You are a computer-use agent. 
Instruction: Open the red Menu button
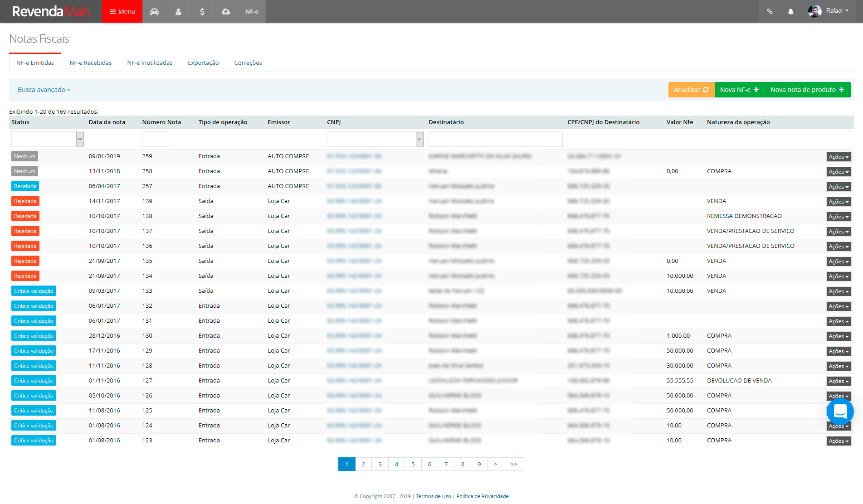coord(122,11)
